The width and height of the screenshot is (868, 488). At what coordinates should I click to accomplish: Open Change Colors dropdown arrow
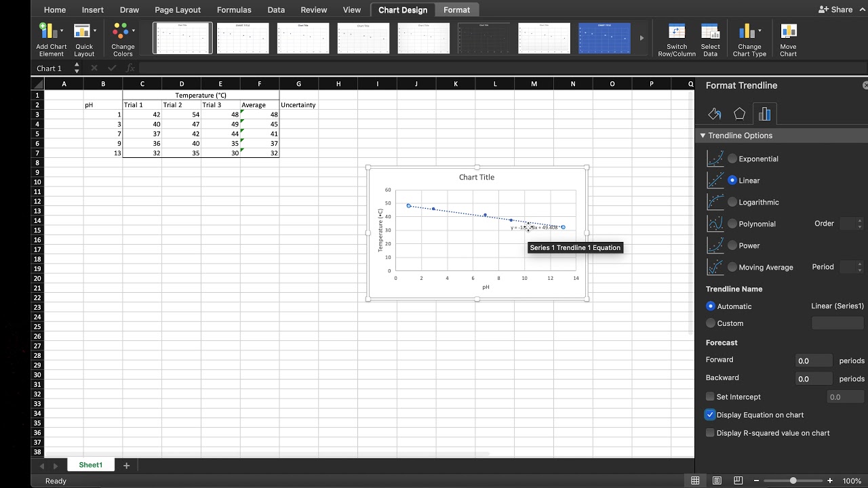(133, 30)
